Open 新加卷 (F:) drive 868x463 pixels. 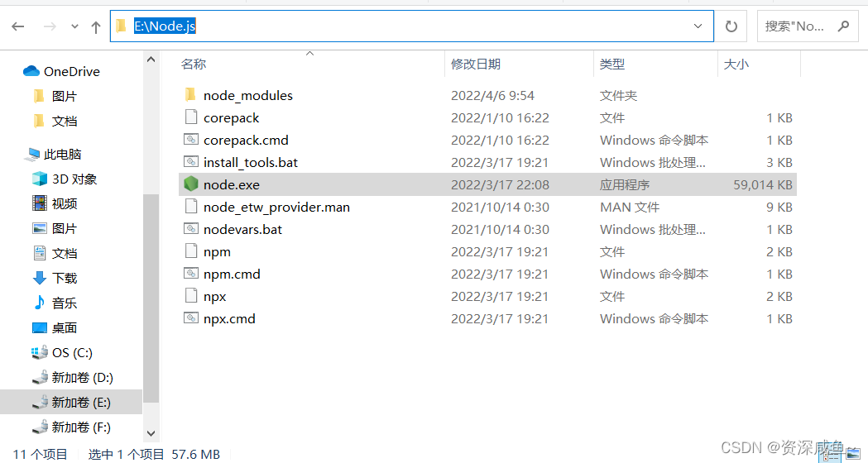point(81,427)
